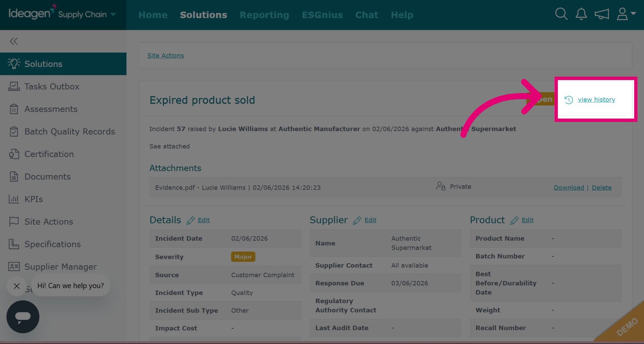Open the search magnifier icon
The height and width of the screenshot is (344, 644).
[x=561, y=14]
